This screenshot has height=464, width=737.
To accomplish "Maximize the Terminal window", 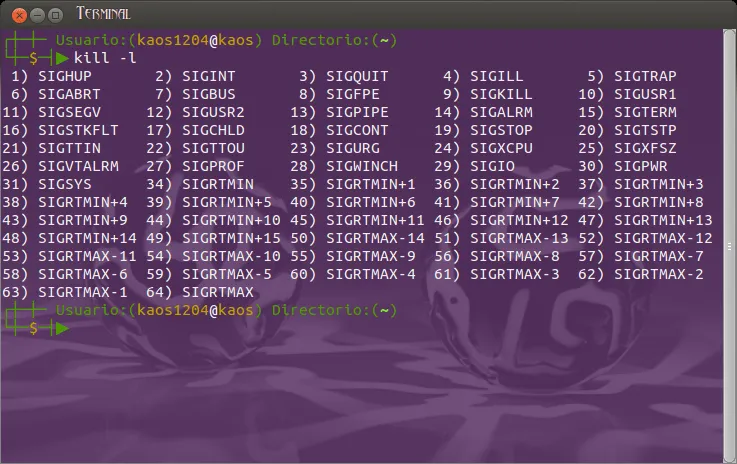I will (x=55, y=16).
